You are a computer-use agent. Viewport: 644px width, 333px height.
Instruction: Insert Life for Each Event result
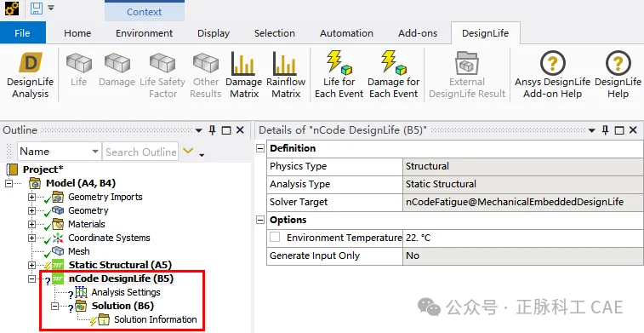click(339, 75)
